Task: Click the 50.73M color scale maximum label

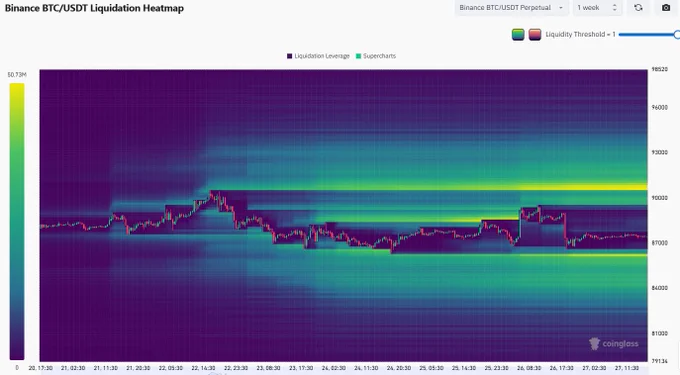Action: [x=17, y=75]
